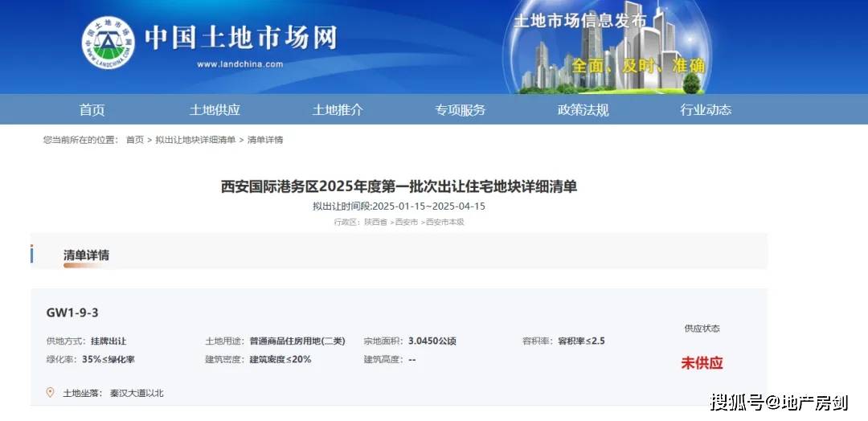
Task: Select the 清单详情 section tab header
Action: (86, 255)
